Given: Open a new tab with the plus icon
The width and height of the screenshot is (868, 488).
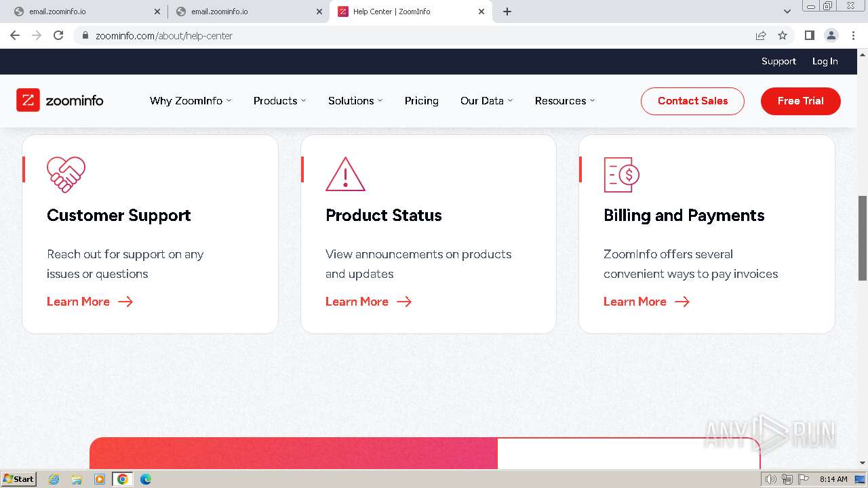Looking at the screenshot, I should (507, 12).
